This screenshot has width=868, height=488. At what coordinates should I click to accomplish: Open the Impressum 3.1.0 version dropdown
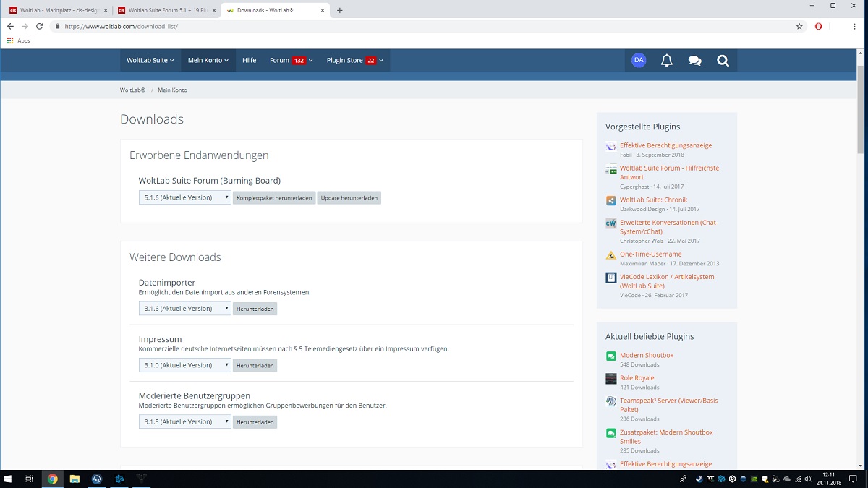pyautogui.click(x=184, y=365)
